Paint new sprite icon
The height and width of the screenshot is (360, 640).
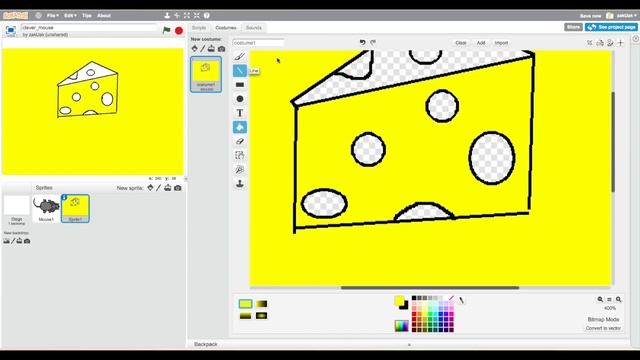159,188
